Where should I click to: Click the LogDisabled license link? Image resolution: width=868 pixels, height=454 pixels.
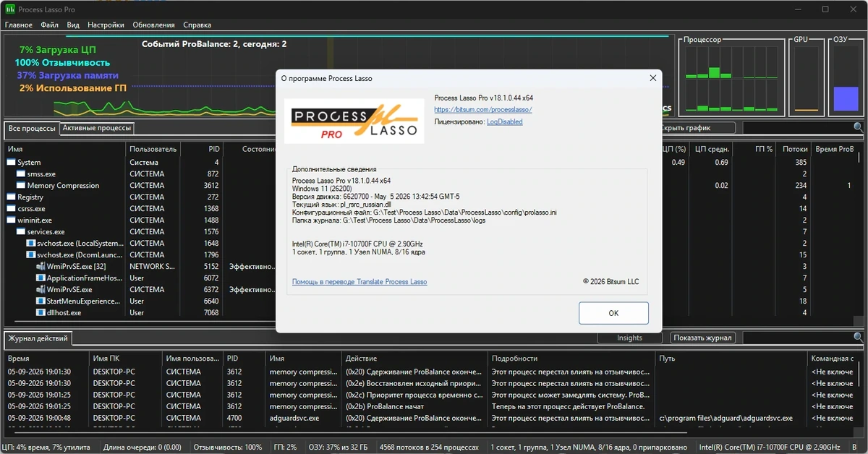tap(505, 122)
